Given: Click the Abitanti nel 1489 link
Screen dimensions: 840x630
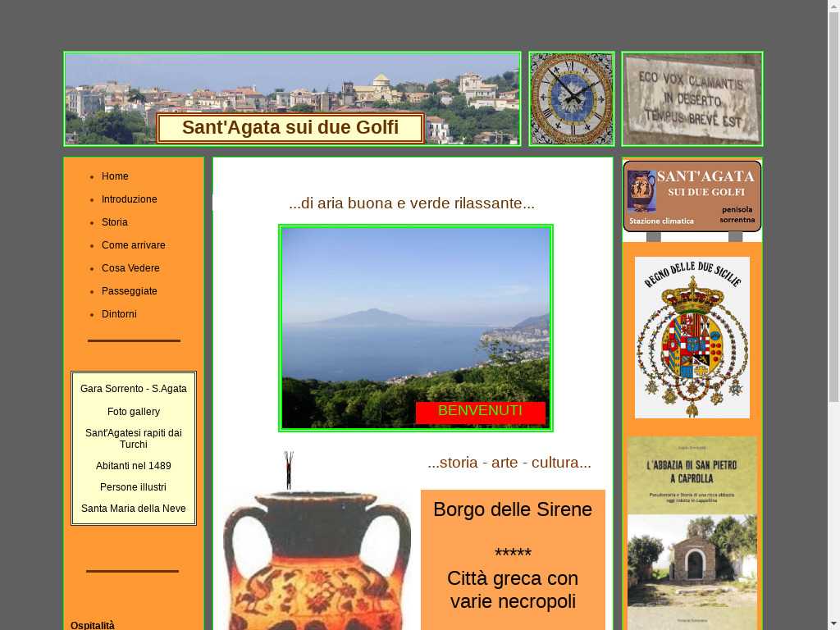Looking at the screenshot, I should coord(134,466).
